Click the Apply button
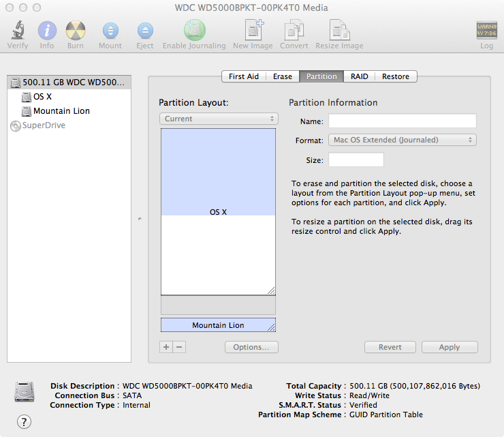Image resolution: width=504 pixels, height=437 pixels. (x=450, y=347)
